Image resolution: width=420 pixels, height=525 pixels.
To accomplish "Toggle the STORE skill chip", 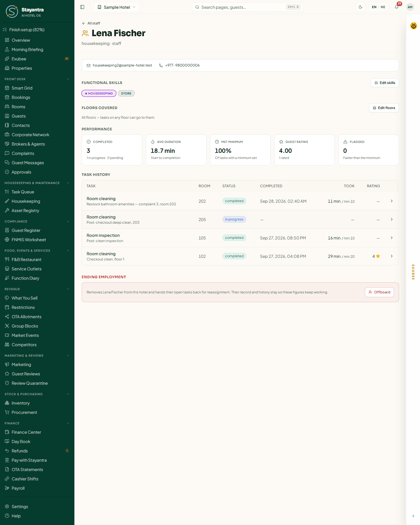I will point(126,93).
